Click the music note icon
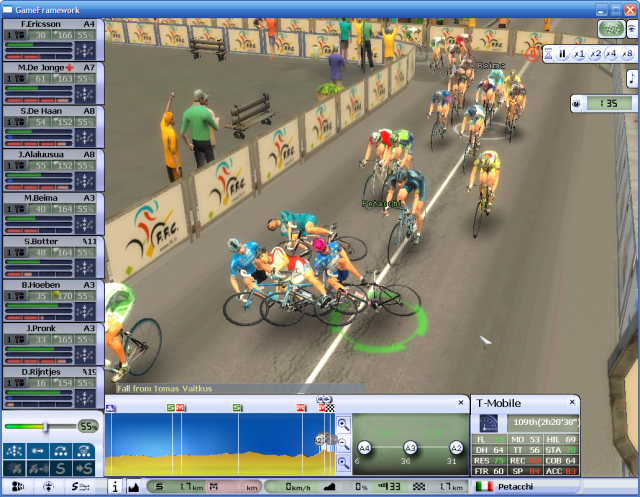Image resolution: width=640 pixels, height=497 pixels. pyautogui.click(x=631, y=78)
